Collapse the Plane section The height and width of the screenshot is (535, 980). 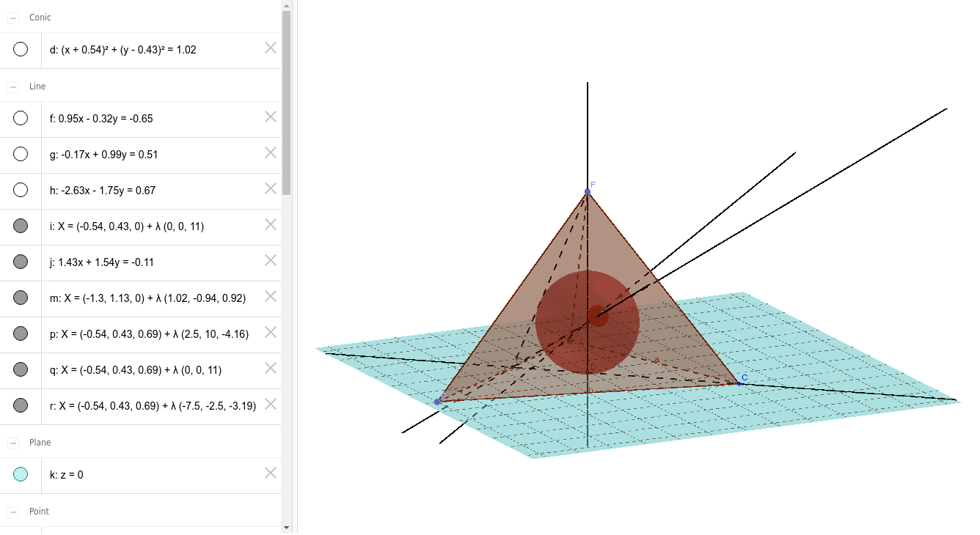12,442
